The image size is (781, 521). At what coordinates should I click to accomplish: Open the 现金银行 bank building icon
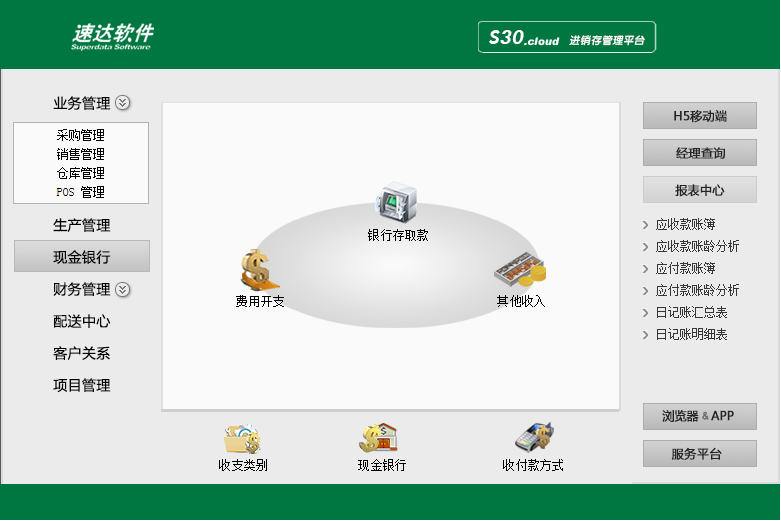coord(378,438)
